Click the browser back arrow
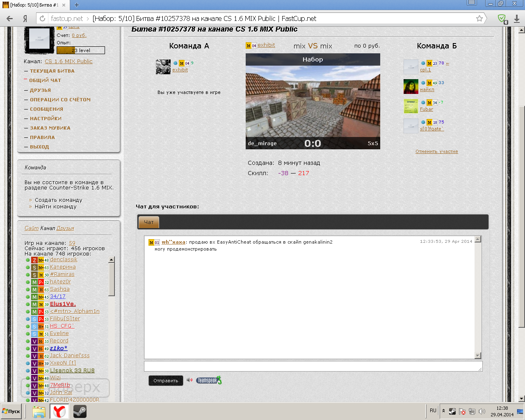The image size is (525, 420). 10,18
